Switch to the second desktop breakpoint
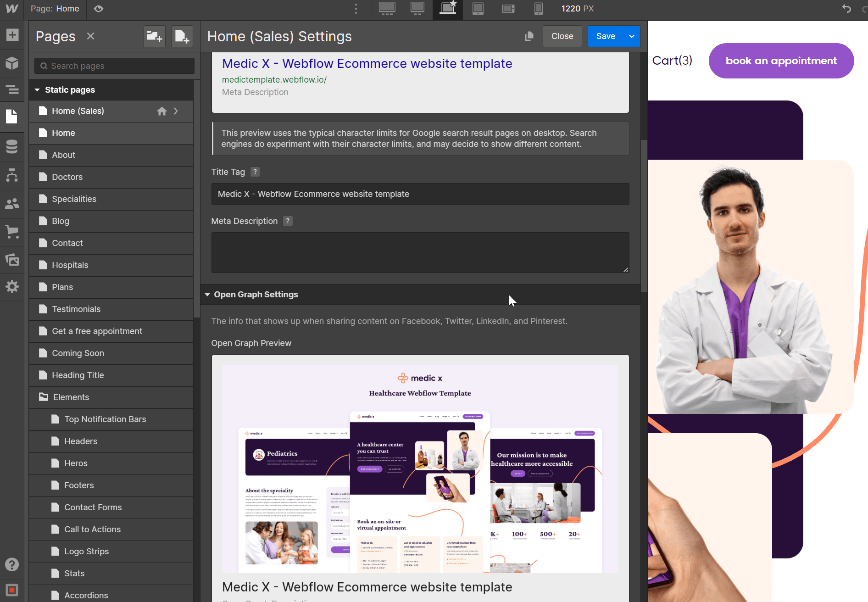 [417, 9]
